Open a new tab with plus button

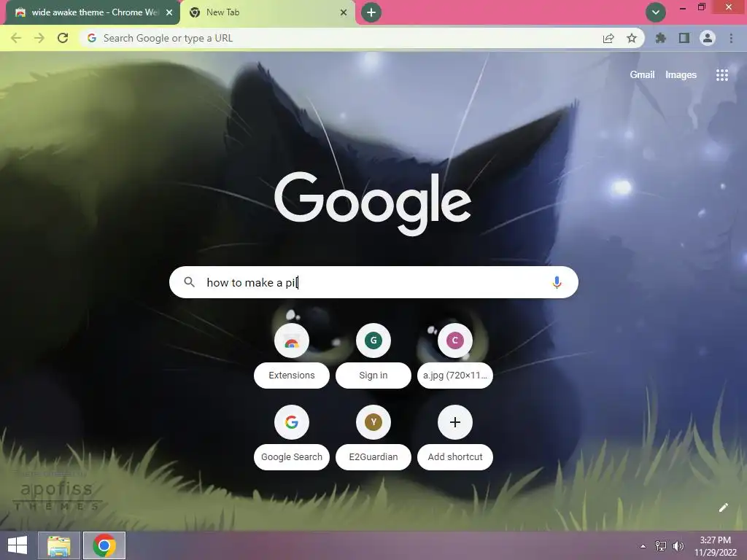(371, 12)
